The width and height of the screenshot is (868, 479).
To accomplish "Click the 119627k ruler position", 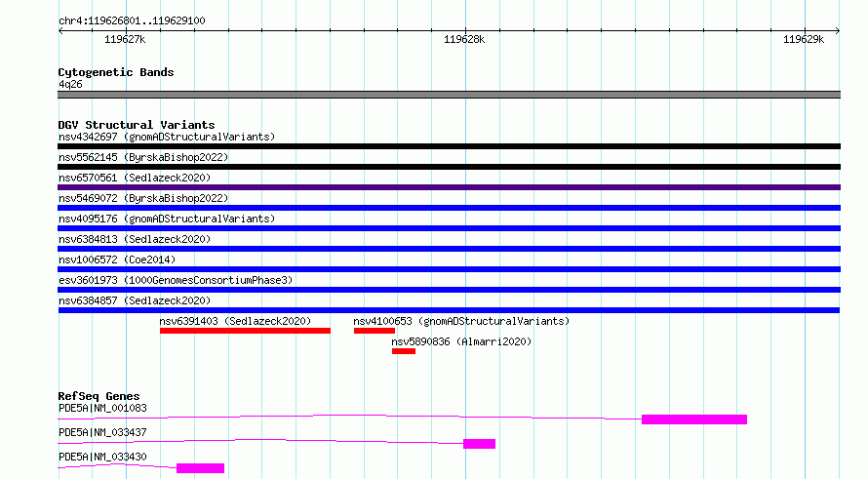I will coord(125,39).
